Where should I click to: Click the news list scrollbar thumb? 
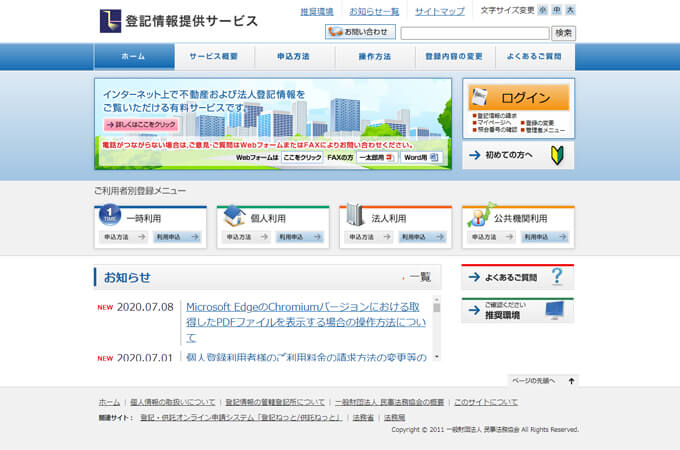click(x=437, y=308)
